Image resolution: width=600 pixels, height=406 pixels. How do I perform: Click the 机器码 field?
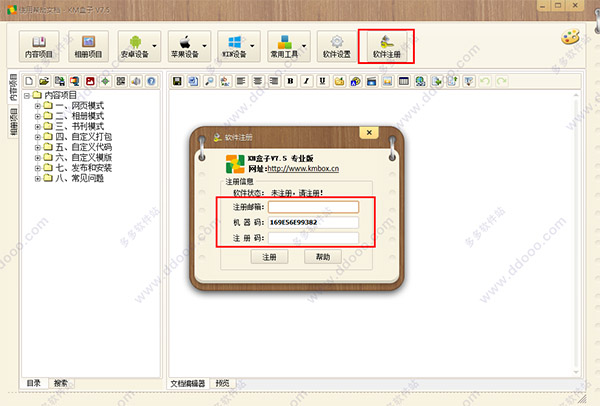313,222
